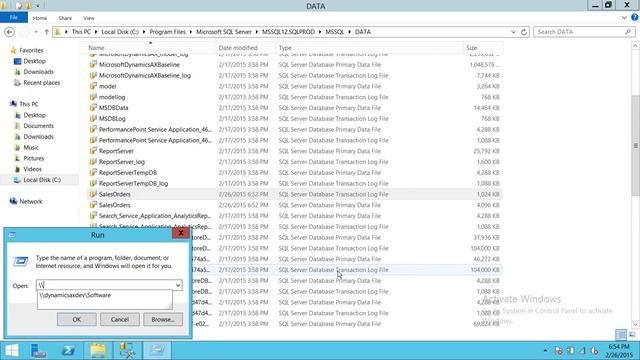Switch to Details view icon in status bar
This screenshot has height=360, width=640.
point(621,335)
